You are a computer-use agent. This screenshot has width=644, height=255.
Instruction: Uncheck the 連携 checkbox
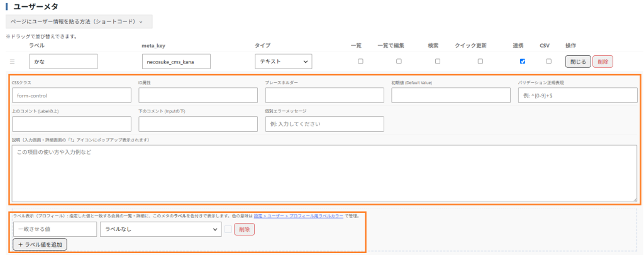[523, 62]
